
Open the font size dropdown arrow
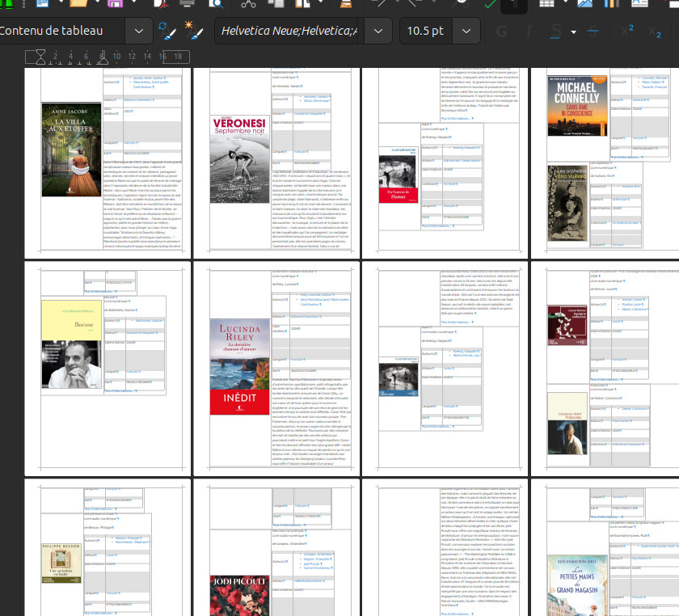466,32
